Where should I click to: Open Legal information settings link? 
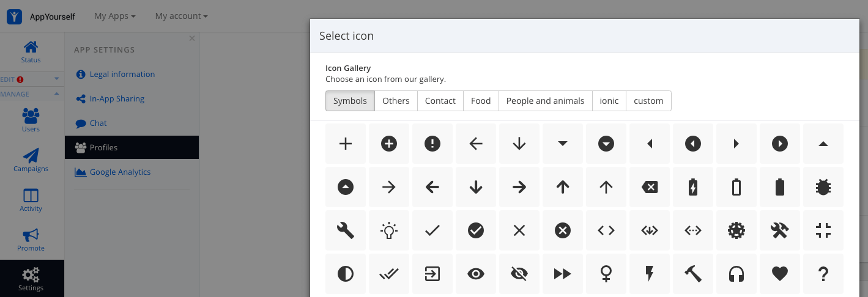point(122,74)
